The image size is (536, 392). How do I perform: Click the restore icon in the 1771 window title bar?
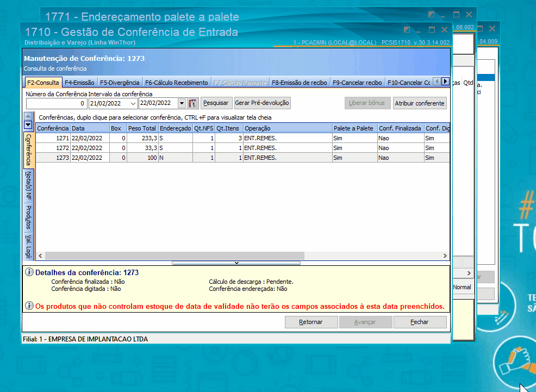432,14
